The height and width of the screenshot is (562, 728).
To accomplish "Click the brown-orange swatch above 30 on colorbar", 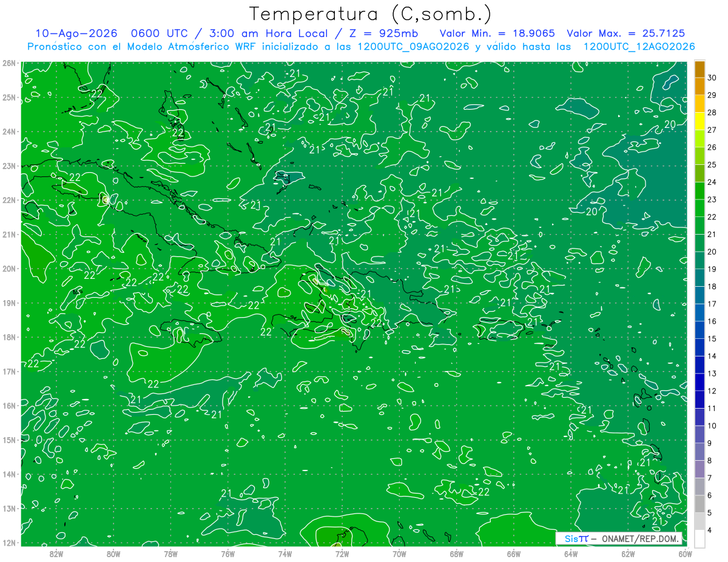I will click(x=699, y=69).
